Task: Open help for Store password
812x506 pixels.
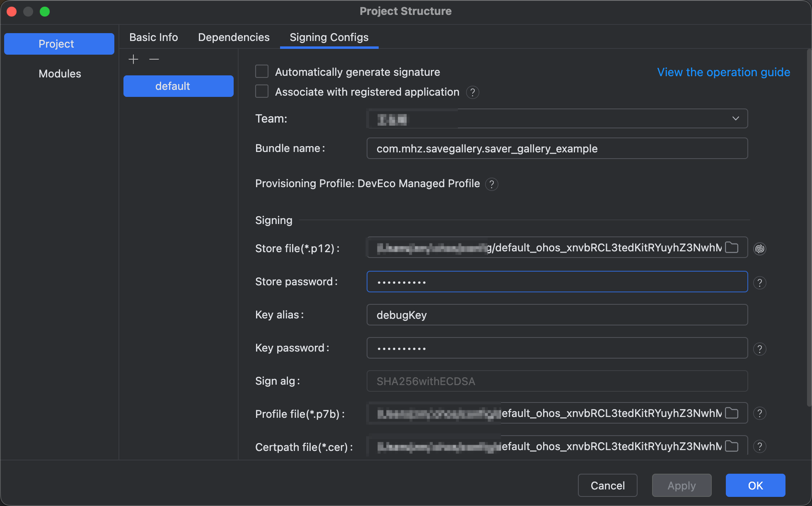Action: (760, 283)
